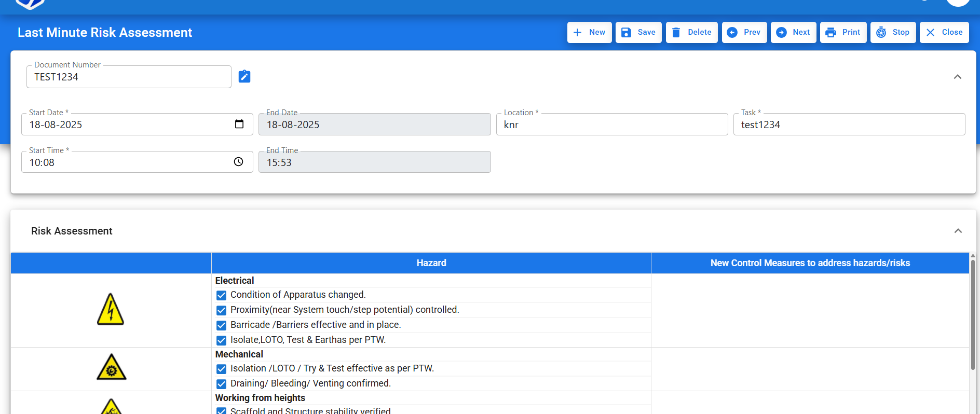This screenshot has height=414, width=980.
Task: Delete the current assessment
Action: 691,32
